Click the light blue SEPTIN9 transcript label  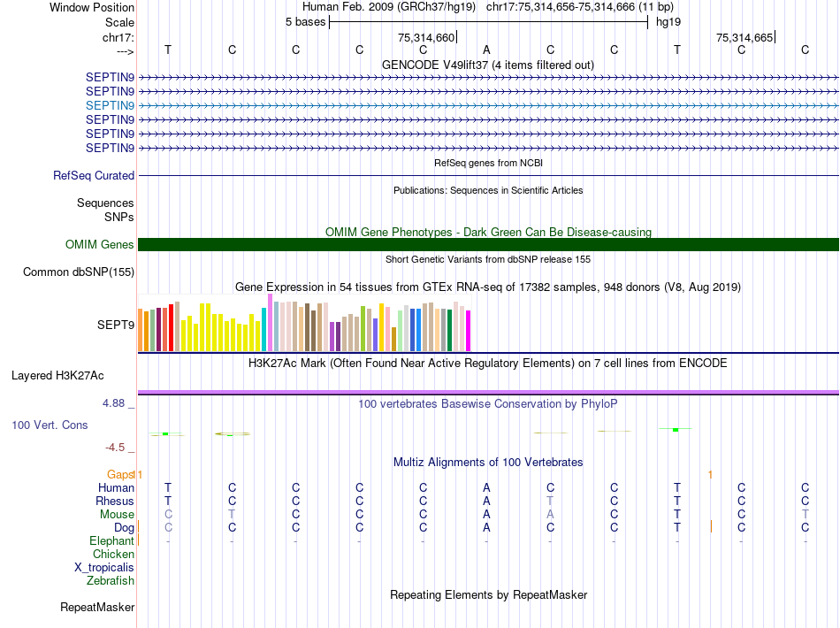(x=110, y=105)
